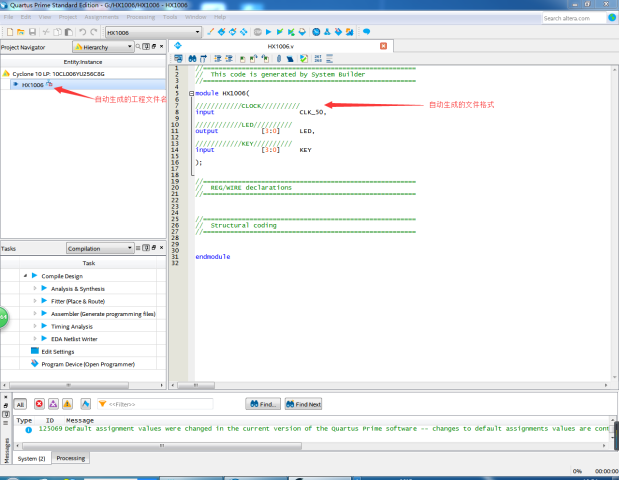Toggle flagged messages filter
The image size is (620, 481).
tap(85, 404)
